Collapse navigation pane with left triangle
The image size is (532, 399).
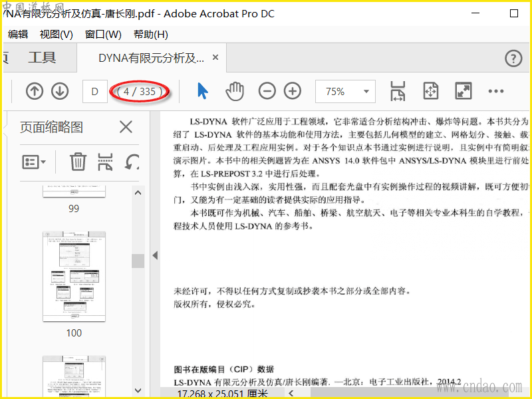point(155,255)
